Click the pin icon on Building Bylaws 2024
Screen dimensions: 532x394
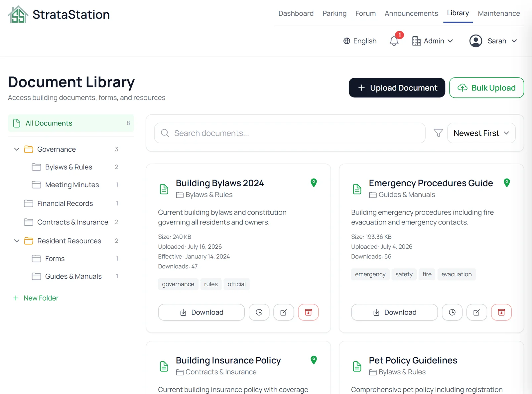coord(314,183)
